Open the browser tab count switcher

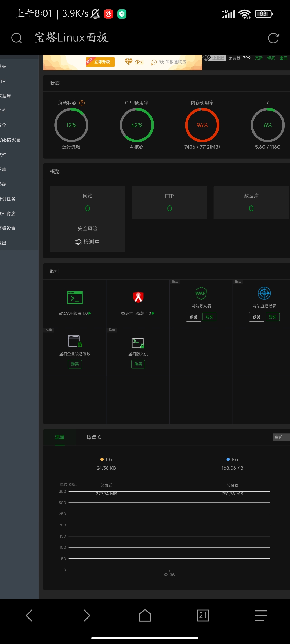tap(203, 615)
